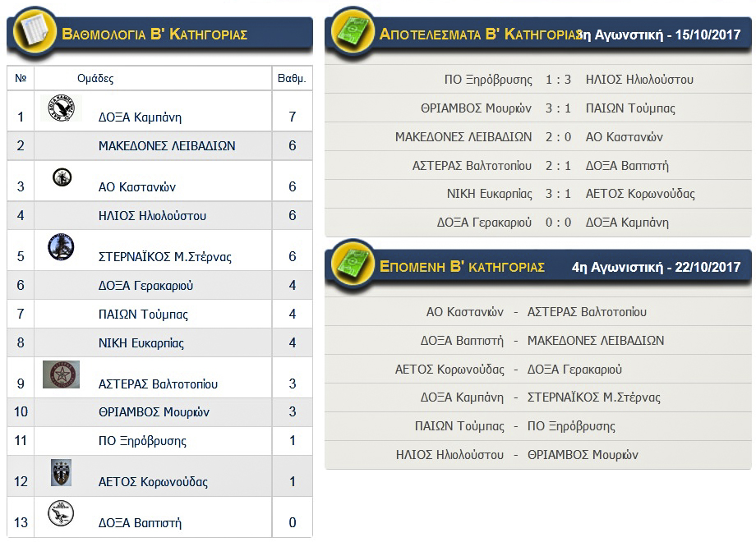
Task: Click the results football pitch icon
Action: [x=351, y=34]
